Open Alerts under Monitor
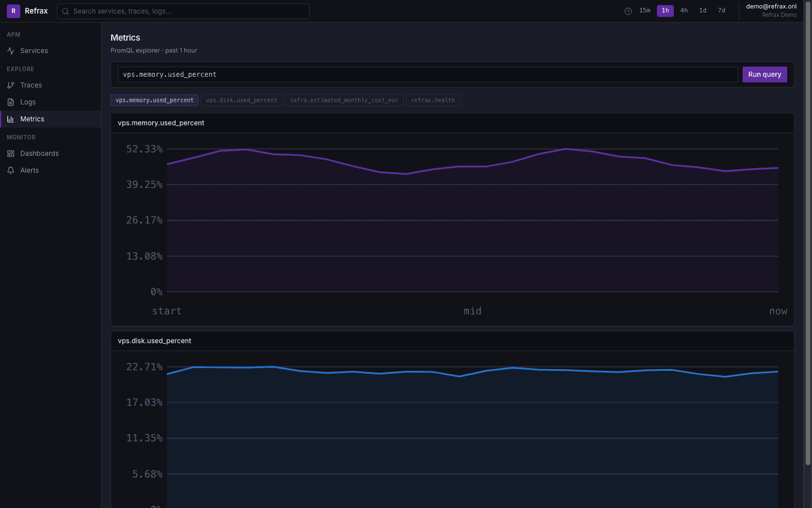The height and width of the screenshot is (508, 812). (50, 170)
